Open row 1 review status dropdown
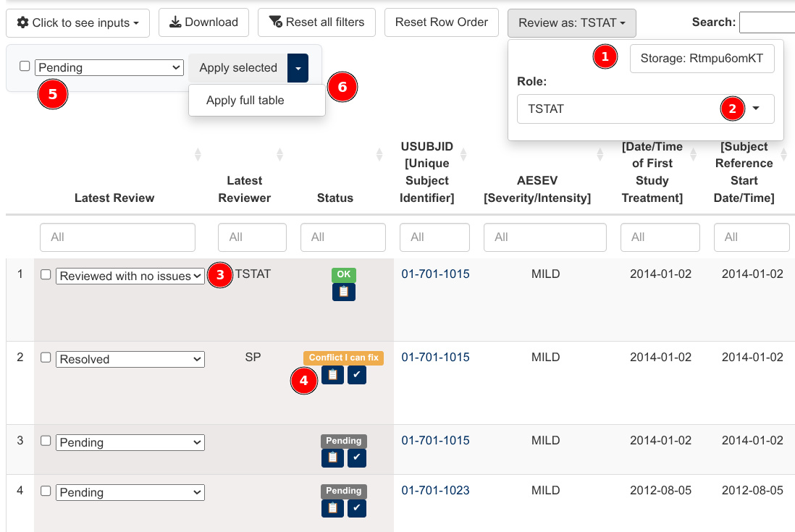795x532 pixels. (130, 276)
